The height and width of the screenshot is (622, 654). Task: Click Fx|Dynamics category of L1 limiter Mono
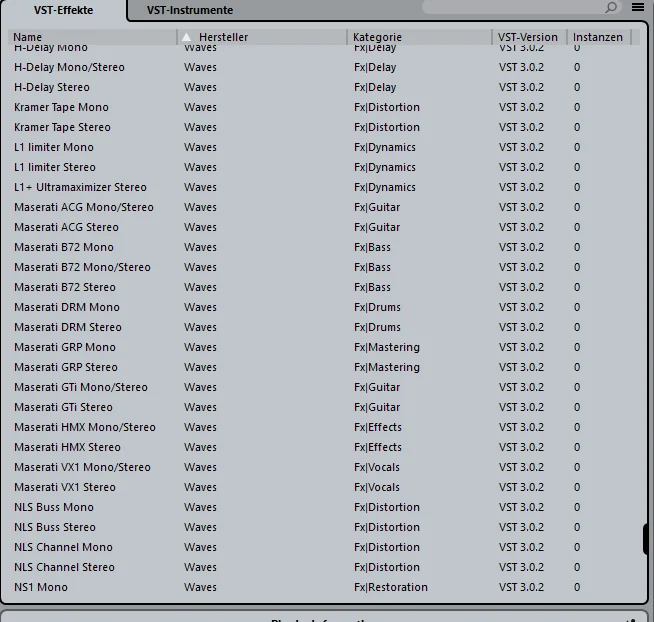tap(385, 147)
